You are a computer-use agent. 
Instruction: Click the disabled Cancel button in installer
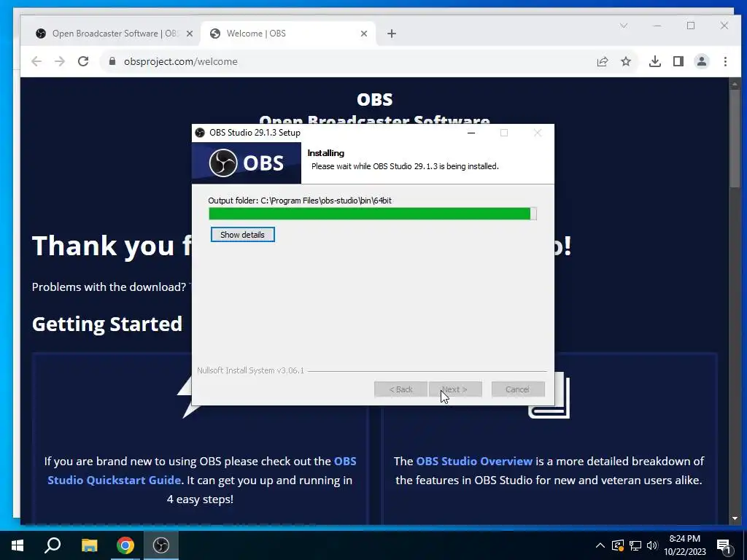coord(518,389)
